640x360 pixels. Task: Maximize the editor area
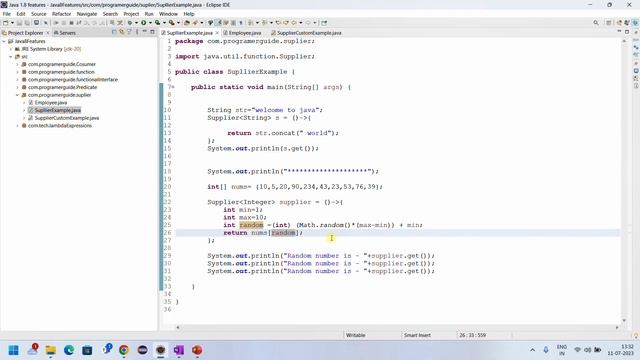pos(627,32)
